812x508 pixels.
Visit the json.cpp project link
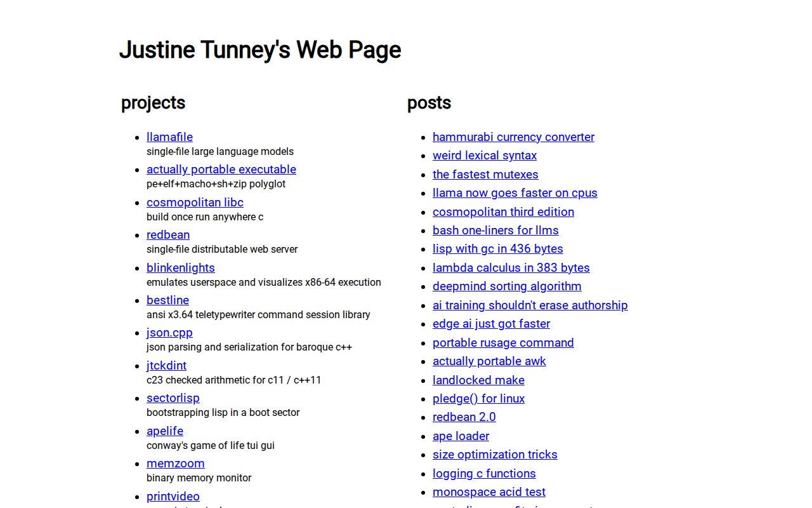169,333
